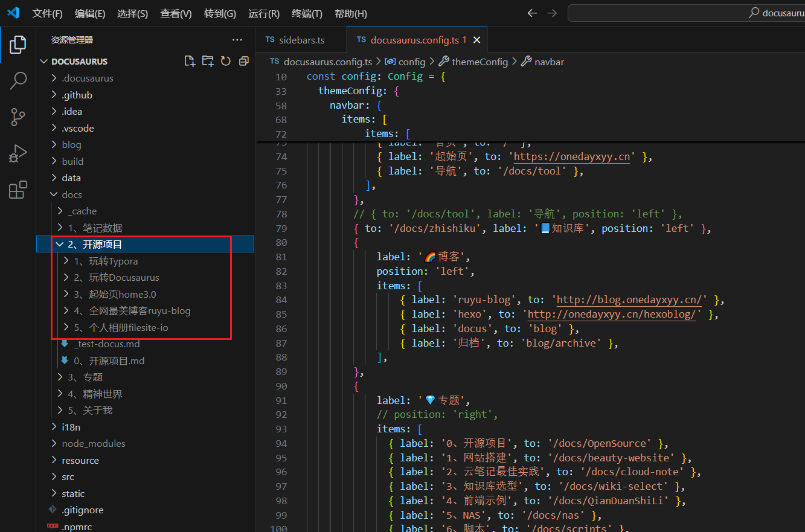Open the 编辑(E) menu

click(x=90, y=13)
